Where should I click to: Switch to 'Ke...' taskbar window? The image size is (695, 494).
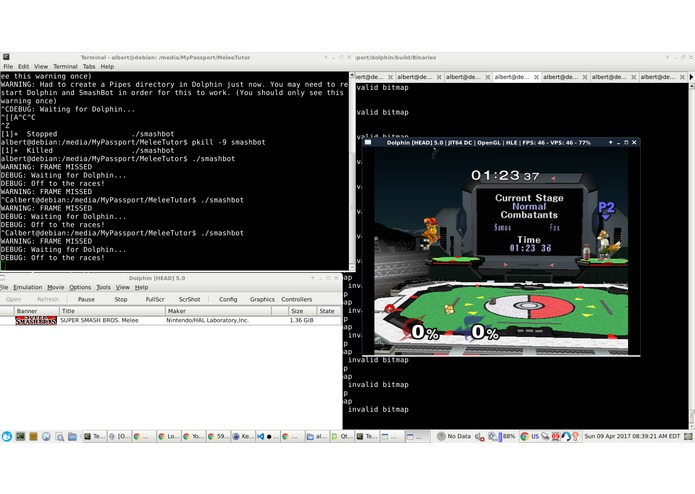click(x=242, y=436)
